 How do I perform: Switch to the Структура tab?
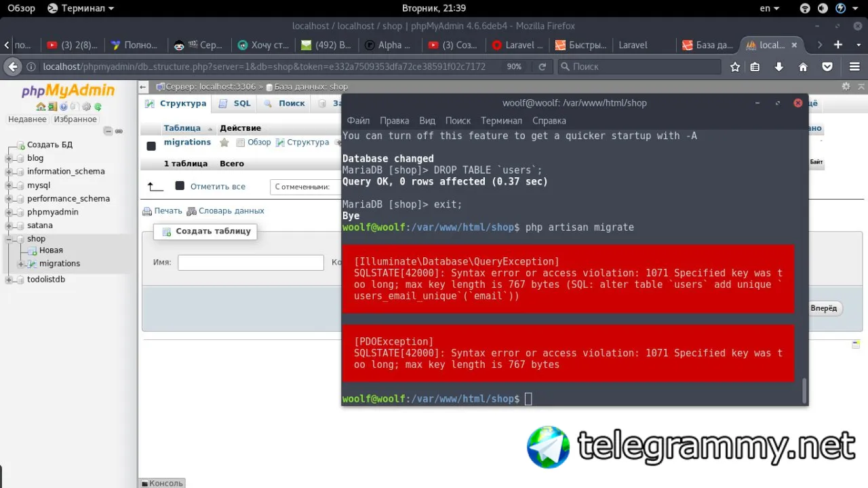[176, 104]
